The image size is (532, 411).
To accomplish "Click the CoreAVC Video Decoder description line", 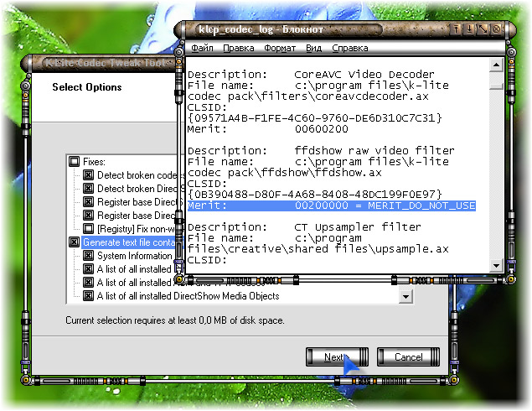I will (x=311, y=75).
